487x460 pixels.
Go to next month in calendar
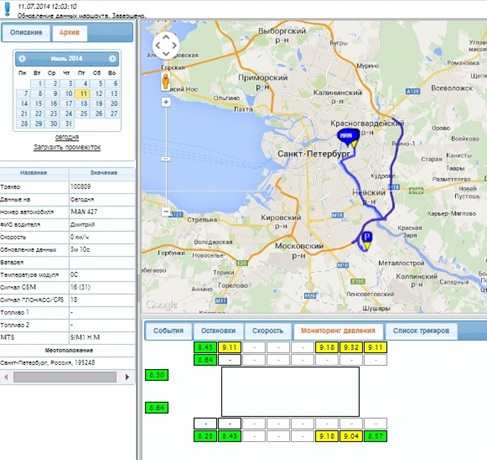[112, 59]
